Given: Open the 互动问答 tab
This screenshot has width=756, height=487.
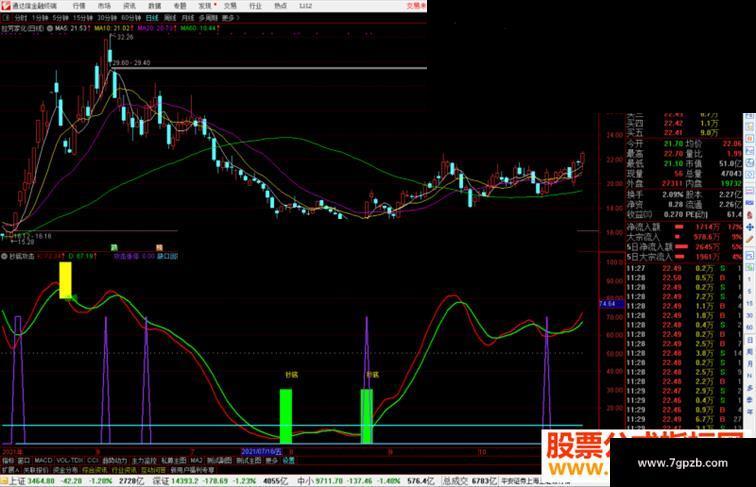Looking at the screenshot, I should click(x=153, y=470).
